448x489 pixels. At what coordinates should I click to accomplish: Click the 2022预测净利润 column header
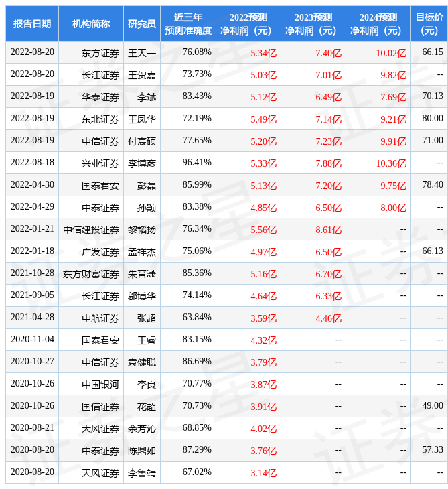248,23
